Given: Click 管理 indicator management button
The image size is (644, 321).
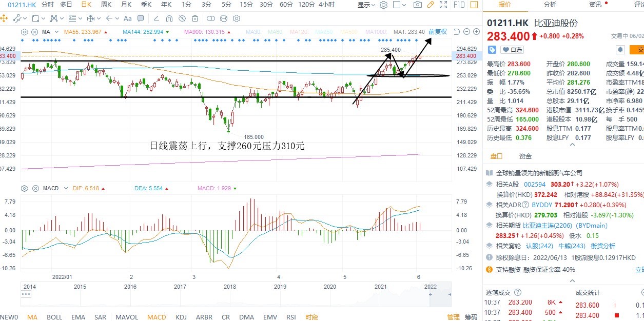Looking at the screenshot, I should click(x=453, y=317).
